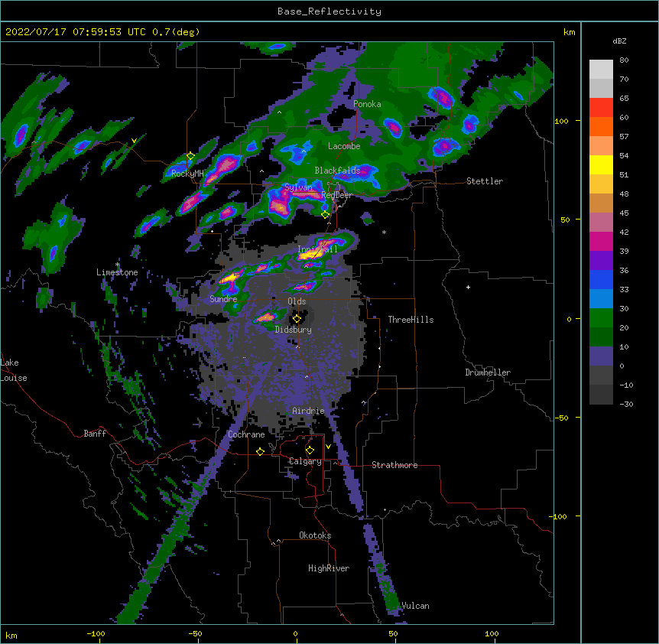Click the red band in the dBZ legend
The image size is (659, 644).
coord(601,107)
